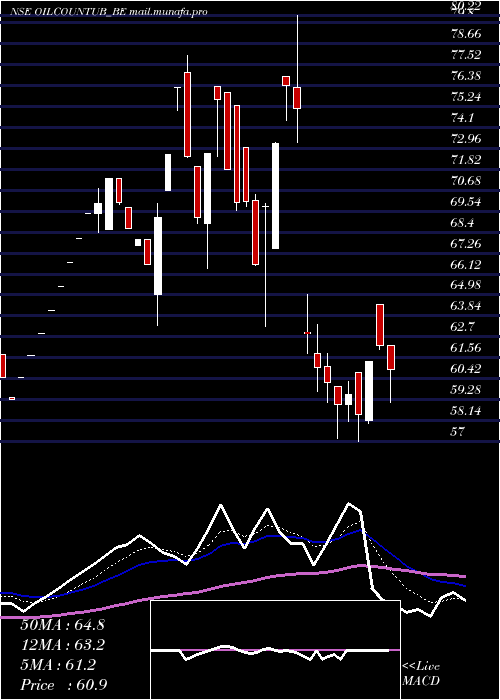This screenshot has width=500, height=700.
Task: Click the 78.66 price axis label
Action: 466,34
